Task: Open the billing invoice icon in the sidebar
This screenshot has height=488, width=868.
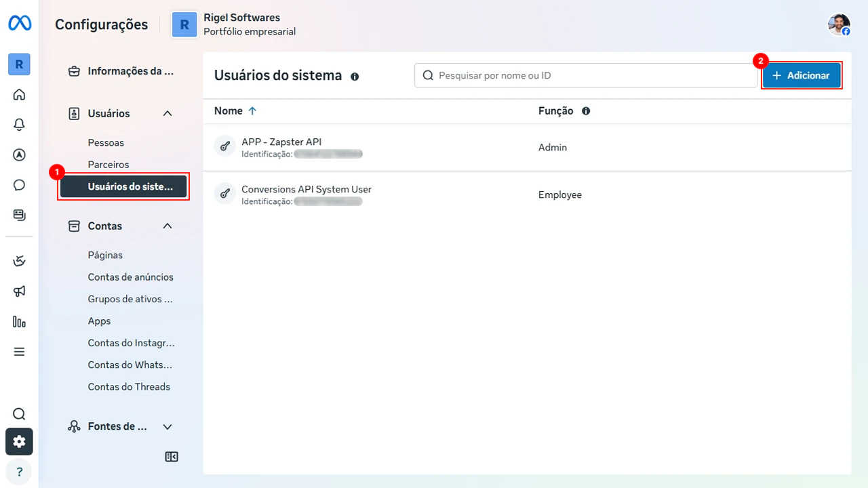Action: pyautogui.click(x=19, y=215)
